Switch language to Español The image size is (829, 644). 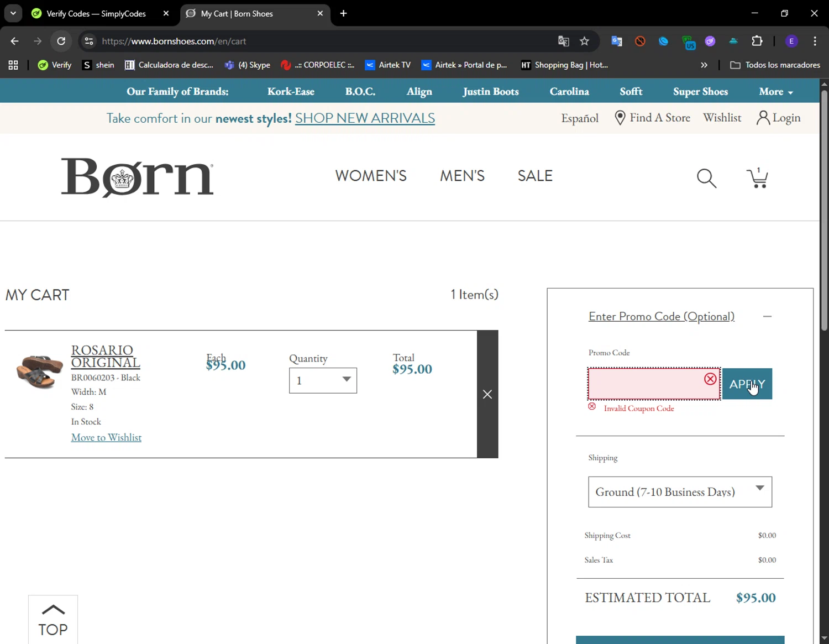(580, 118)
